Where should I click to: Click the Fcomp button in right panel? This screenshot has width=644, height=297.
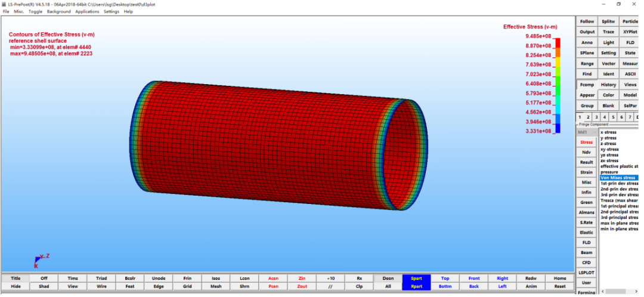pos(587,85)
